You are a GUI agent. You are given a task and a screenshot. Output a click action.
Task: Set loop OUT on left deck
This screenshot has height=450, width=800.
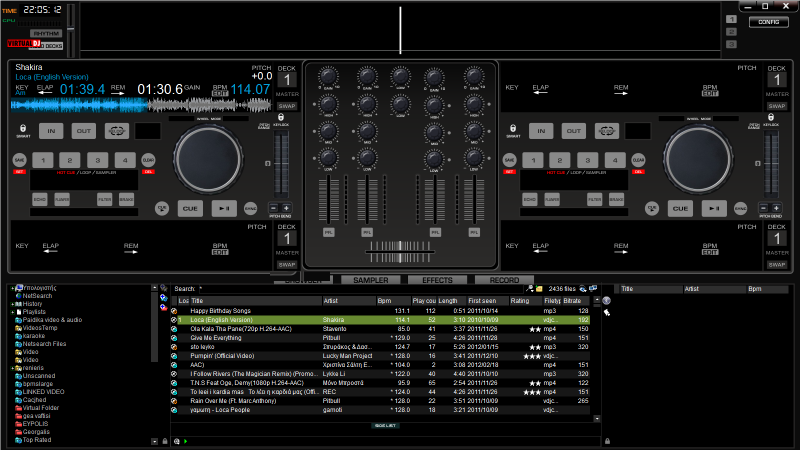click(84, 131)
